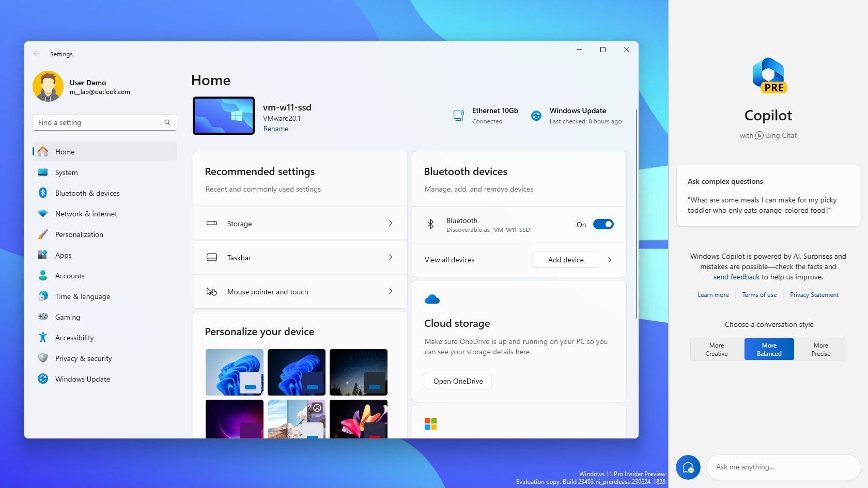Click the Home icon in Settings sidebar
Viewport: 868px width, 488px height.
coord(43,151)
